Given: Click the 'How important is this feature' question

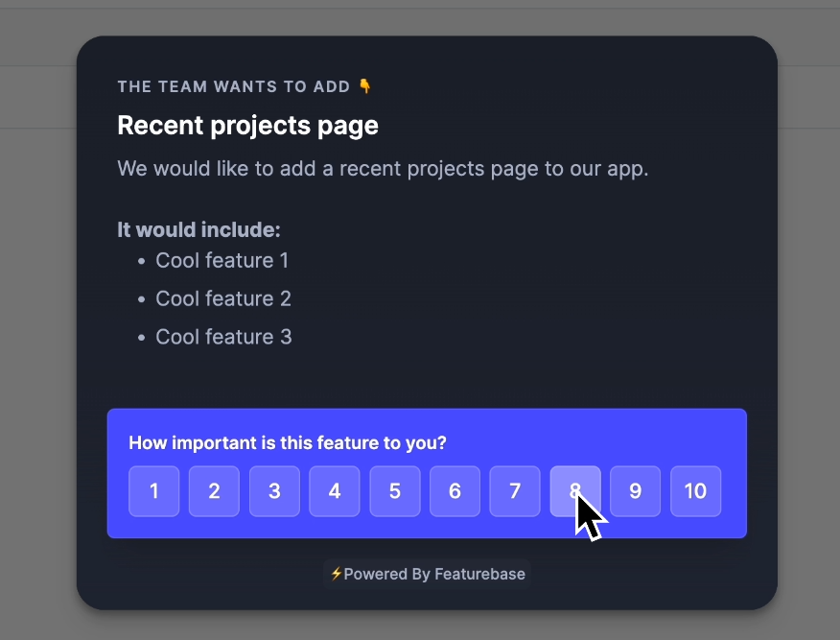Looking at the screenshot, I should click(x=287, y=442).
